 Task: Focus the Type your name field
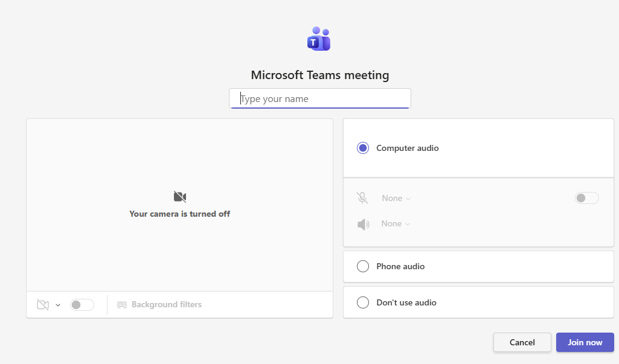(x=320, y=98)
